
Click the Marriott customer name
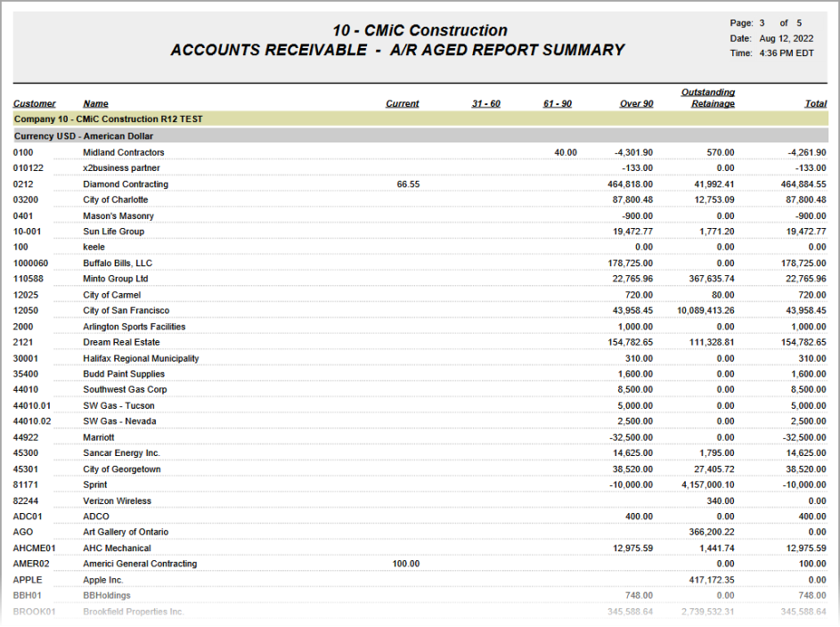pos(99,437)
